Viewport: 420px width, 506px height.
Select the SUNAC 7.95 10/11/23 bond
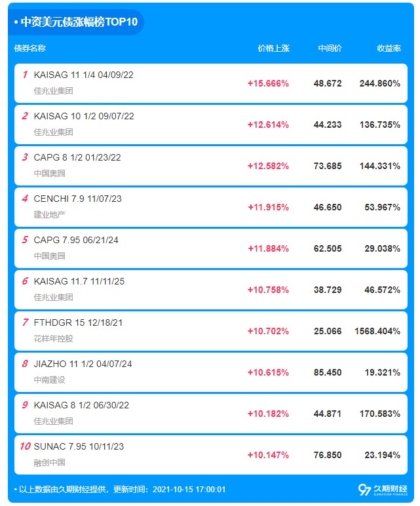tap(79, 446)
